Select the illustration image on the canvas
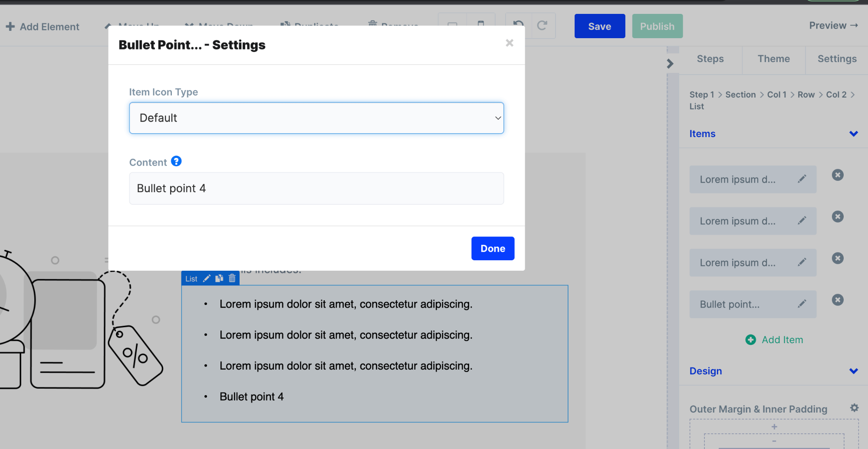 (x=82, y=319)
